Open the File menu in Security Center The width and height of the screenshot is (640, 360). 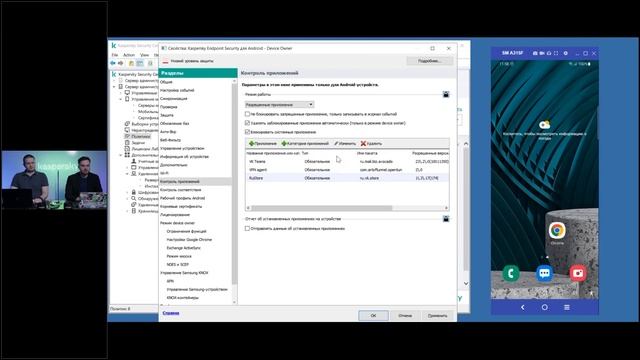(115, 55)
